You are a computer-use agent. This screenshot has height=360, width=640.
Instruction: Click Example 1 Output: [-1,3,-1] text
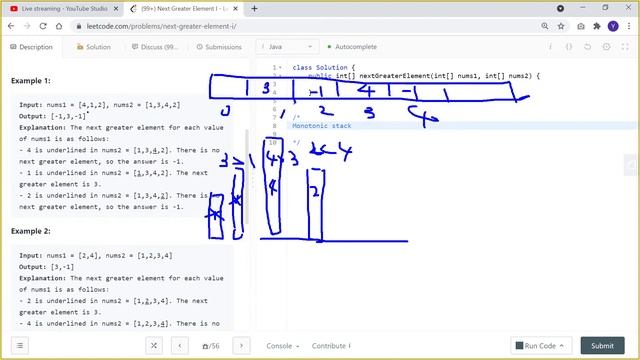[52, 116]
